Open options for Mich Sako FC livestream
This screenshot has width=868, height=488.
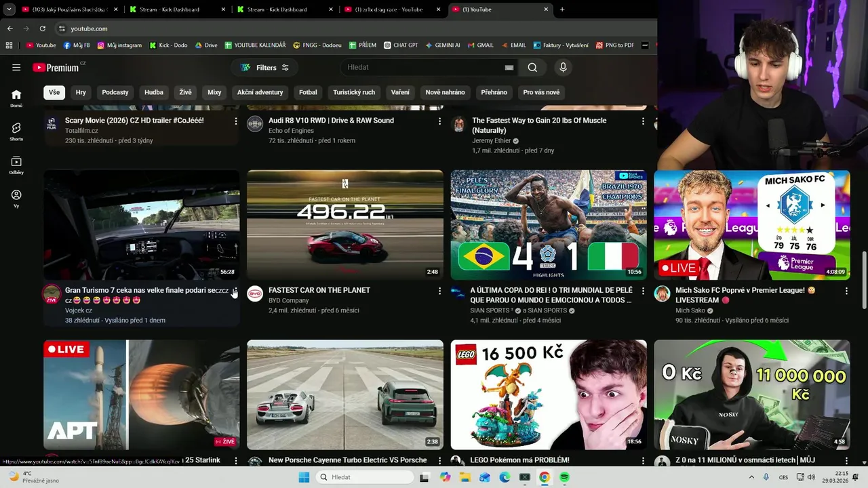[846, 291]
